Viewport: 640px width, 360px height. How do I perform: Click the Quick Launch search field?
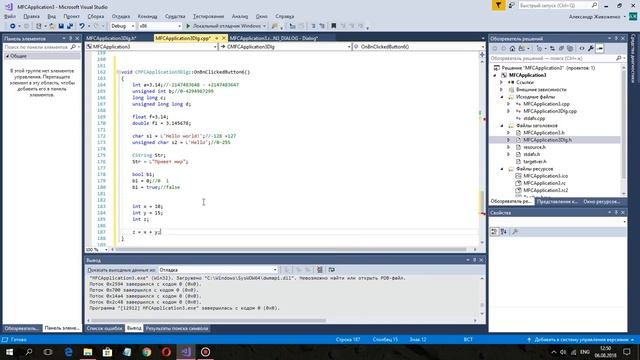click(x=558, y=5)
